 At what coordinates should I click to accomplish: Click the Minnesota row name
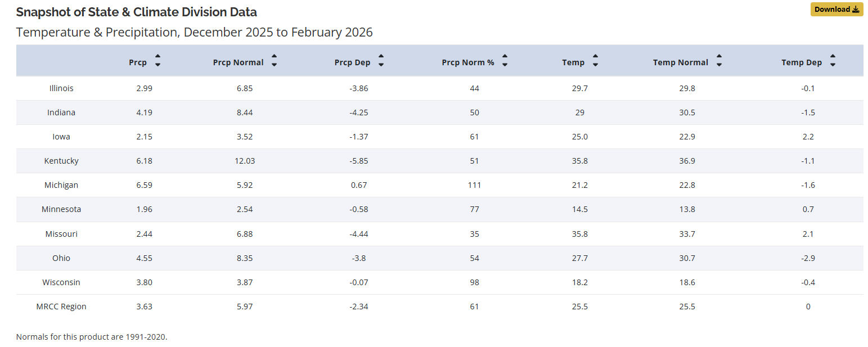pos(61,209)
